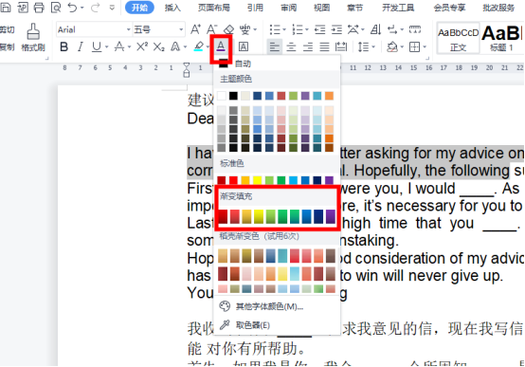Click the shading paint bucket icon
This screenshot has height=367, width=525.
tap(392, 47)
